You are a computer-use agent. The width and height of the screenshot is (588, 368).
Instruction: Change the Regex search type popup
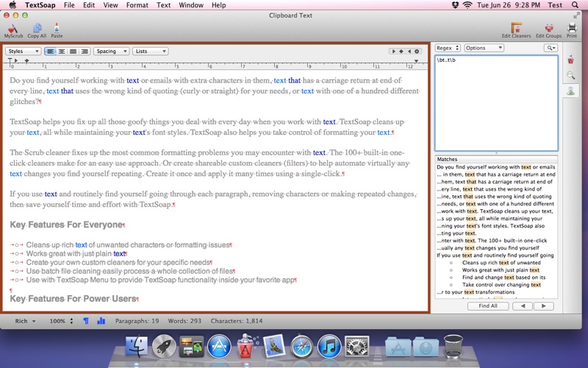[448, 48]
